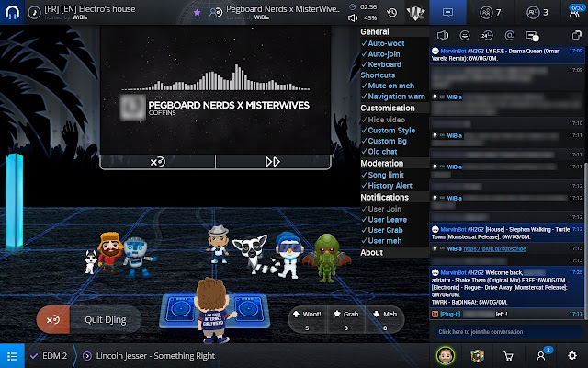Click the @ mentions filter icon

(x=509, y=36)
